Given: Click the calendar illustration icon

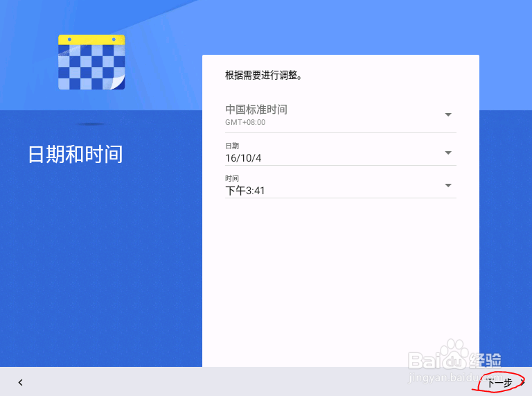Looking at the screenshot, I should click(x=91, y=62).
